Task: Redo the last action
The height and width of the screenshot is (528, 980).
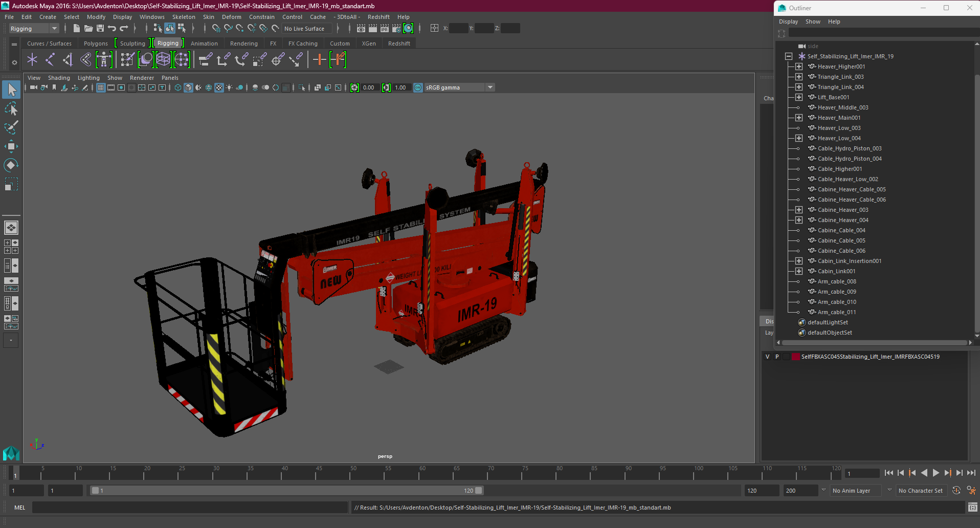Action: (124, 29)
